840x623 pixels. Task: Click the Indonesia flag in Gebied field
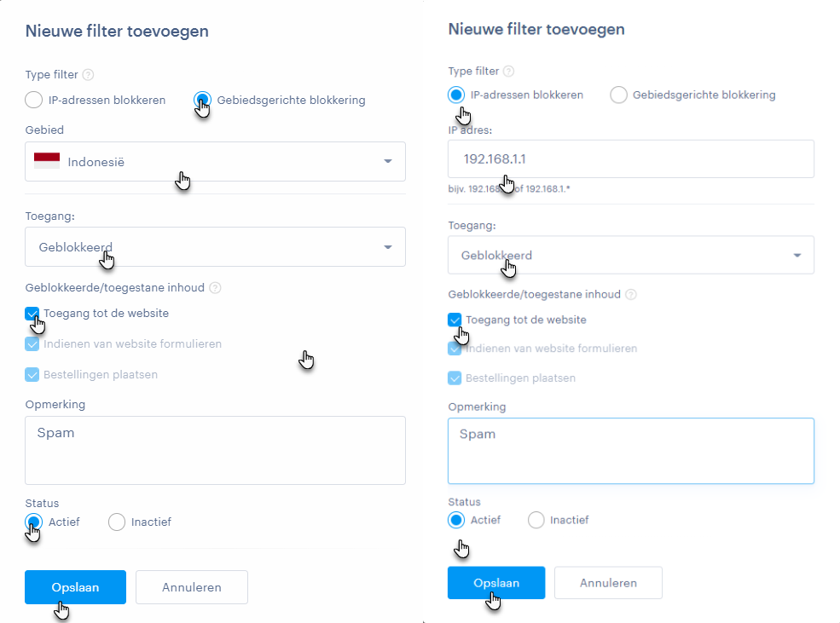pyautogui.click(x=47, y=161)
